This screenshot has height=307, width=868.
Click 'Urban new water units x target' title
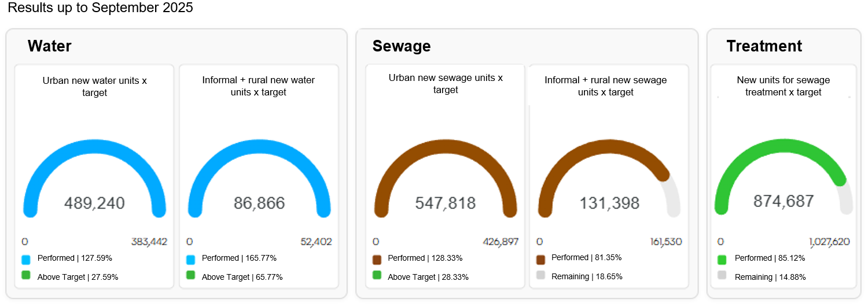(x=95, y=86)
